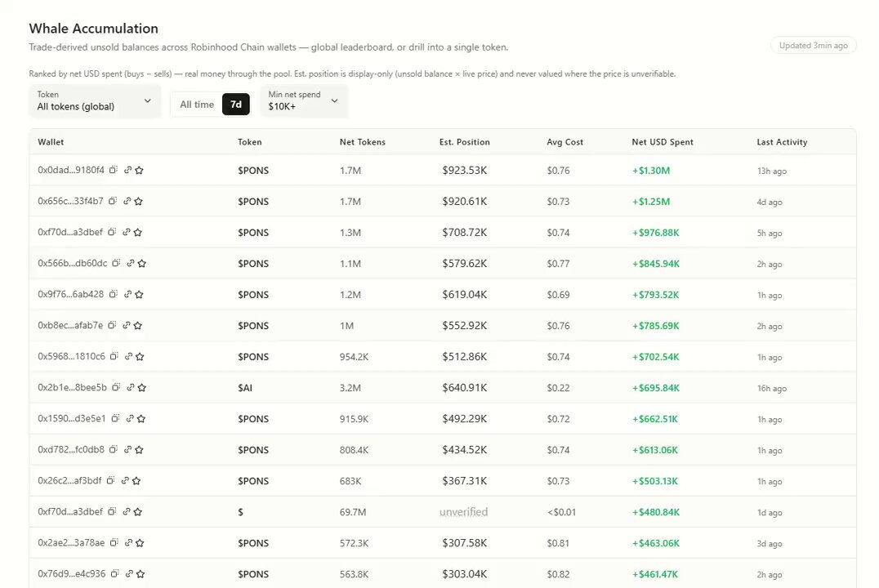Screen dimensions: 879x588
Task: Click the <$0.01 avg cost value
Action: pos(561,512)
